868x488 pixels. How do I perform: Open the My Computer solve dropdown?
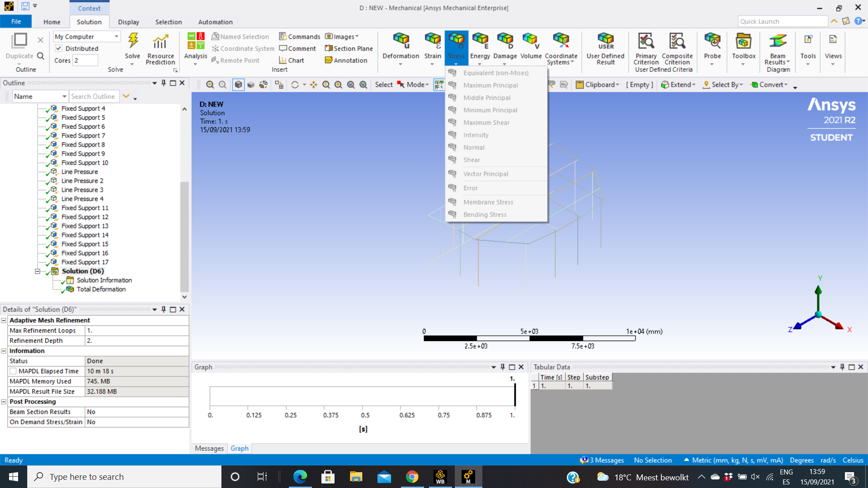[x=116, y=37]
